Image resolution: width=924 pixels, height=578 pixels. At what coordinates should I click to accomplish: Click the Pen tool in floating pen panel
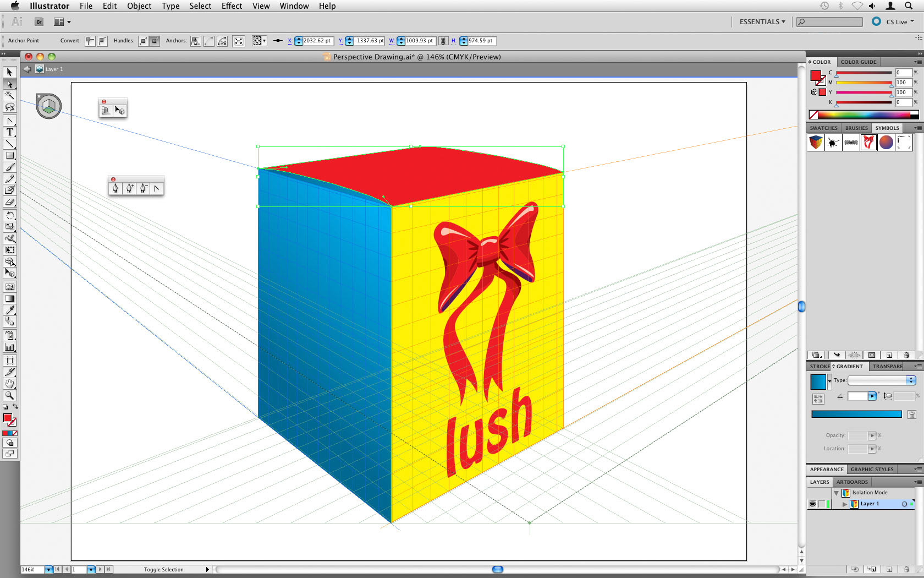(115, 188)
